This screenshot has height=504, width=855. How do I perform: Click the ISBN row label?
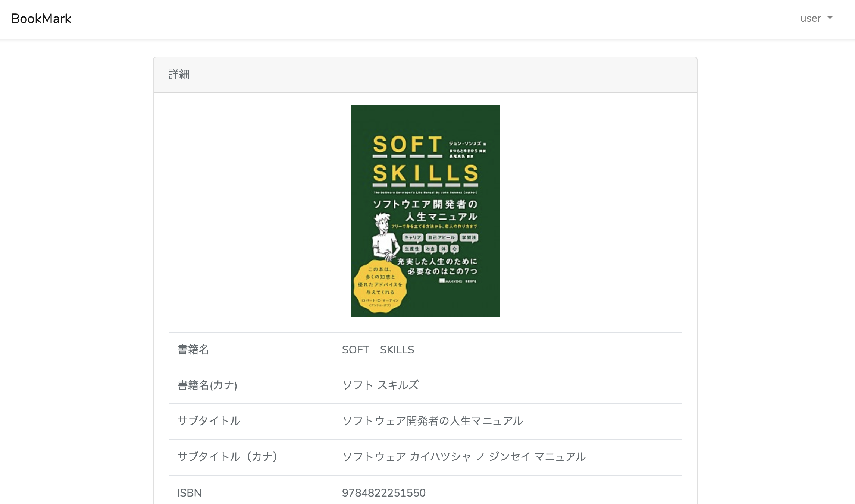pyautogui.click(x=189, y=493)
